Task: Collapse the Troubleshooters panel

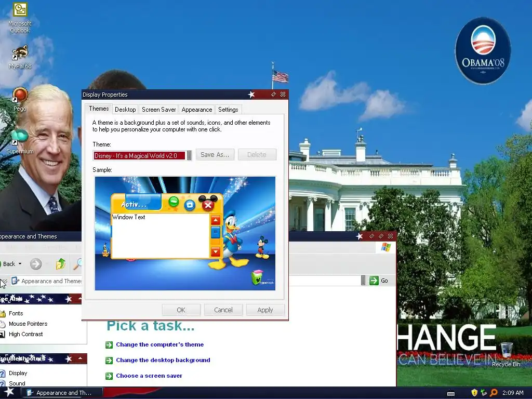Action: click(x=80, y=358)
